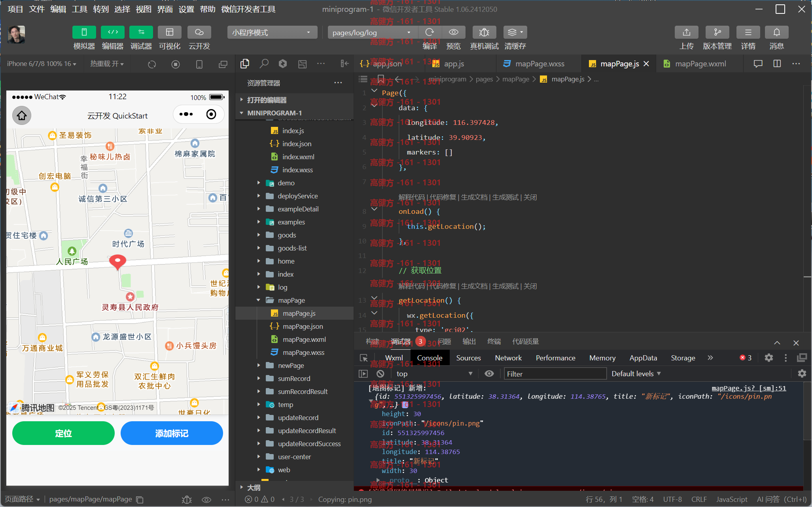
Task: Tap the home icon in simulator
Action: click(x=22, y=115)
